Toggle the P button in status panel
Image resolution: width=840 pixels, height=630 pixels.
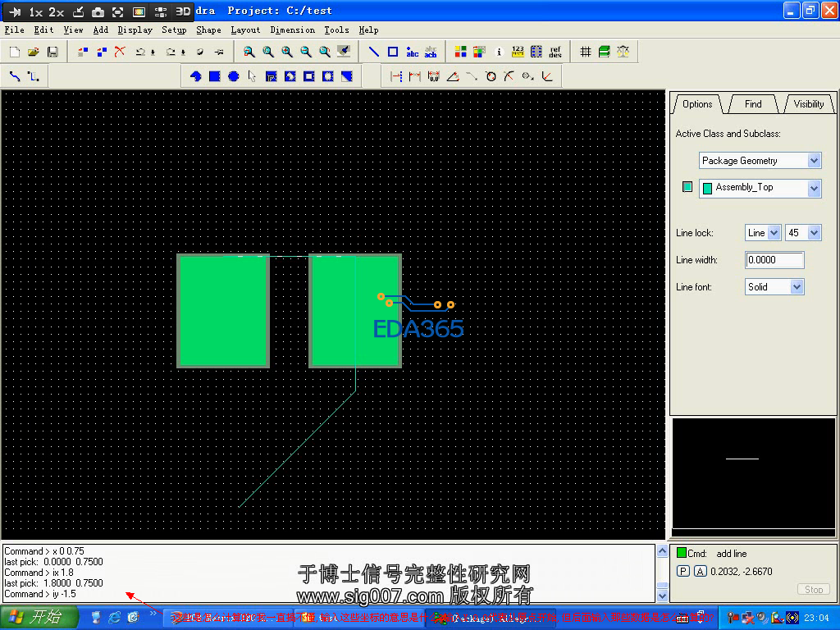click(683, 571)
